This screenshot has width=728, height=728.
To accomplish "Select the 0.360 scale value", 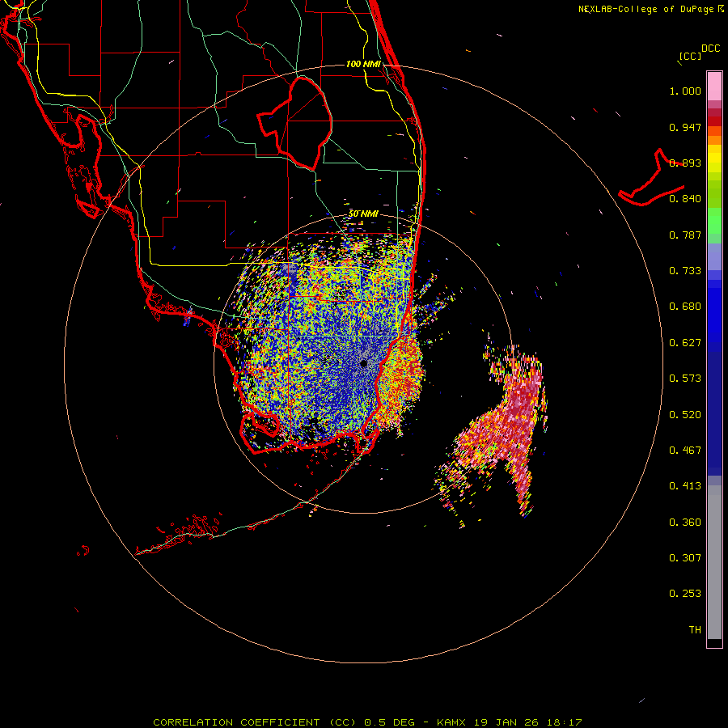I will point(685,523).
